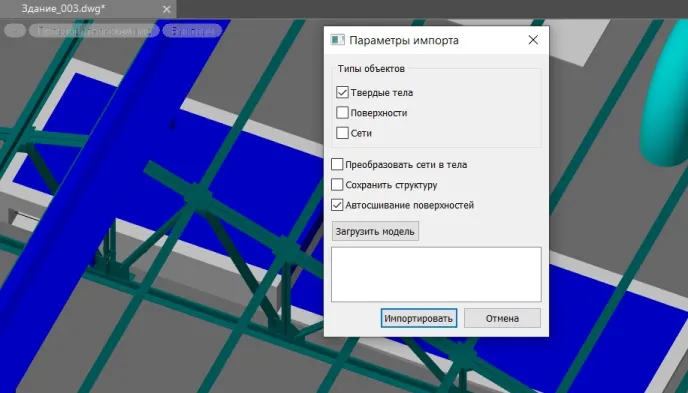The image size is (688, 393).
Task: Click the Загрузить модель button
Action: click(375, 231)
